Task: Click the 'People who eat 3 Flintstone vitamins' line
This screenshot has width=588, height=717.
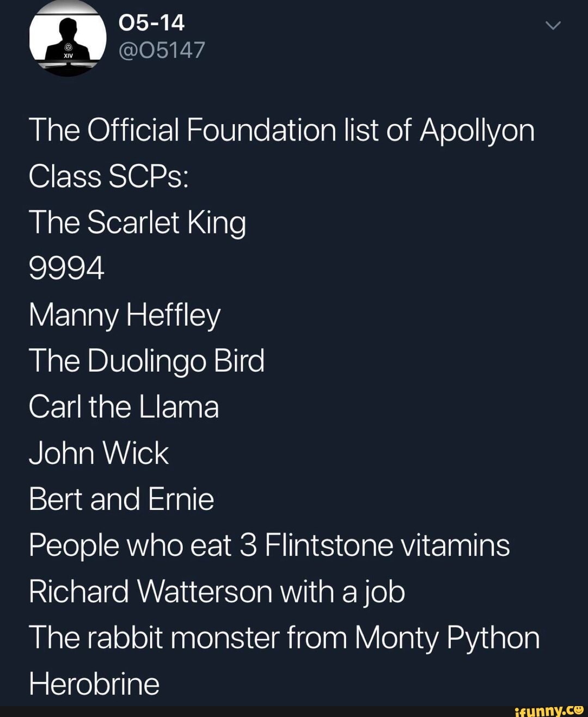Action: tap(269, 544)
